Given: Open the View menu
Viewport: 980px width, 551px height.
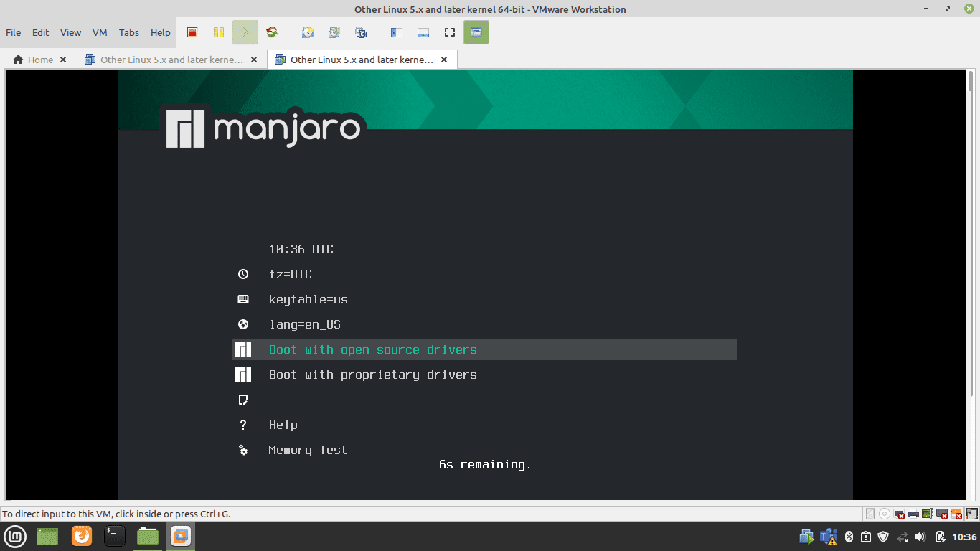Looking at the screenshot, I should tap(71, 32).
